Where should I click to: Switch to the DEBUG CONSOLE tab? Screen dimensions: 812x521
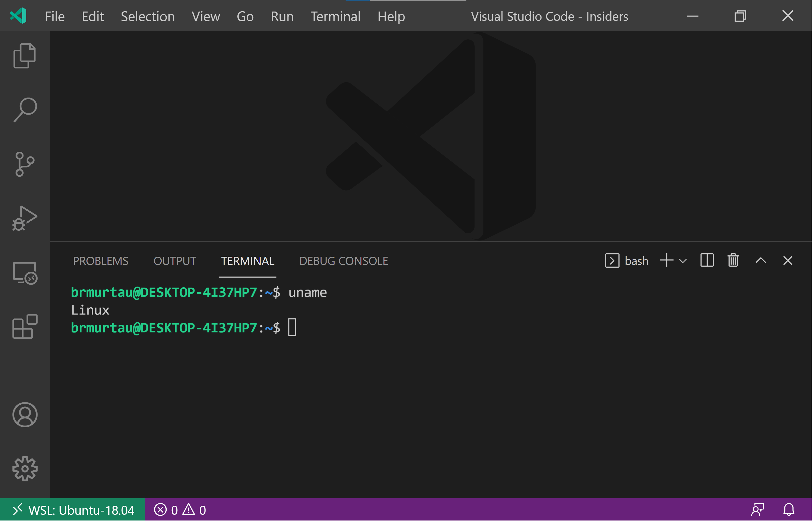pyautogui.click(x=343, y=261)
